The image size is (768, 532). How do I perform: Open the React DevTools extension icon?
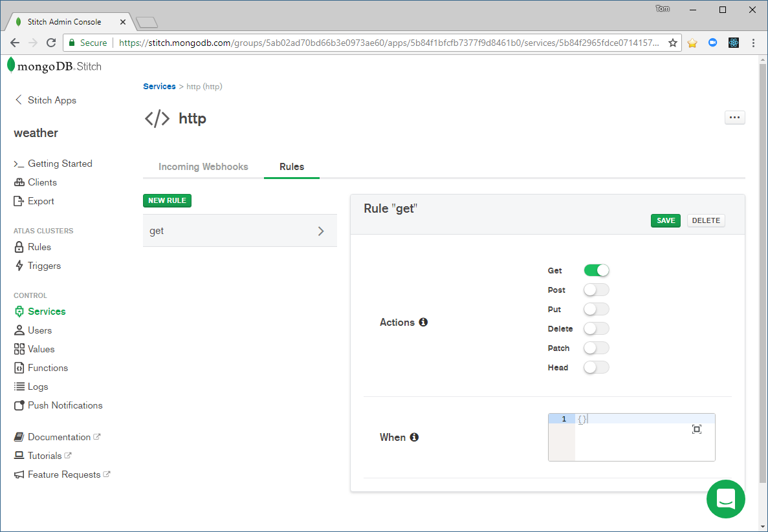click(x=733, y=43)
